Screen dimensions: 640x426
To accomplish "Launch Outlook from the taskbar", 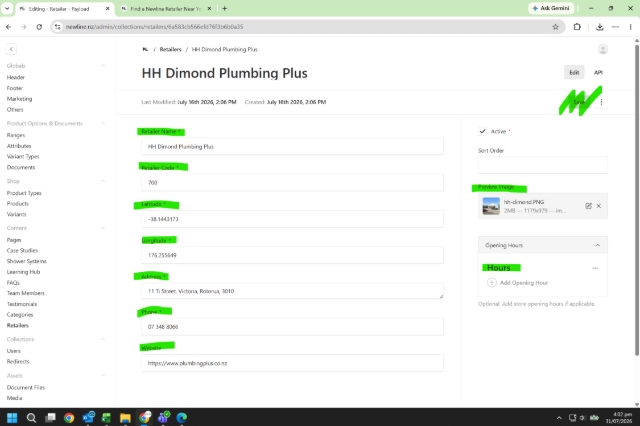I will point(88,417).
